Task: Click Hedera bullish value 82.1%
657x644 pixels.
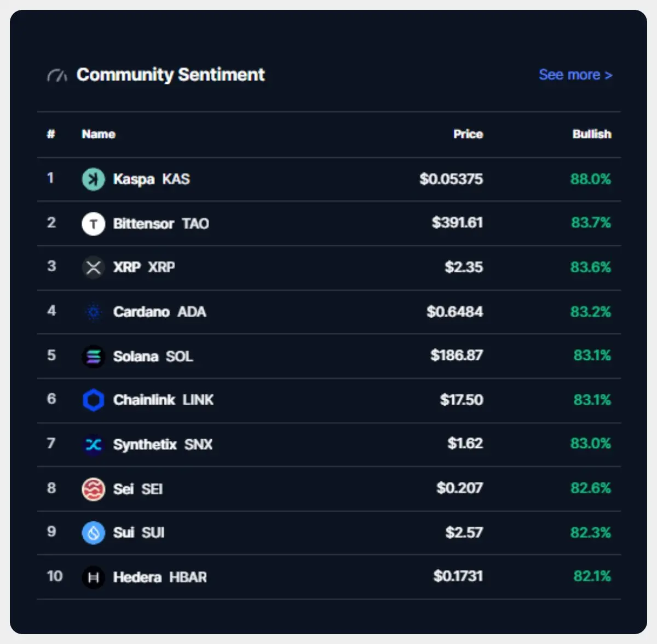Action: coord(592,576)
